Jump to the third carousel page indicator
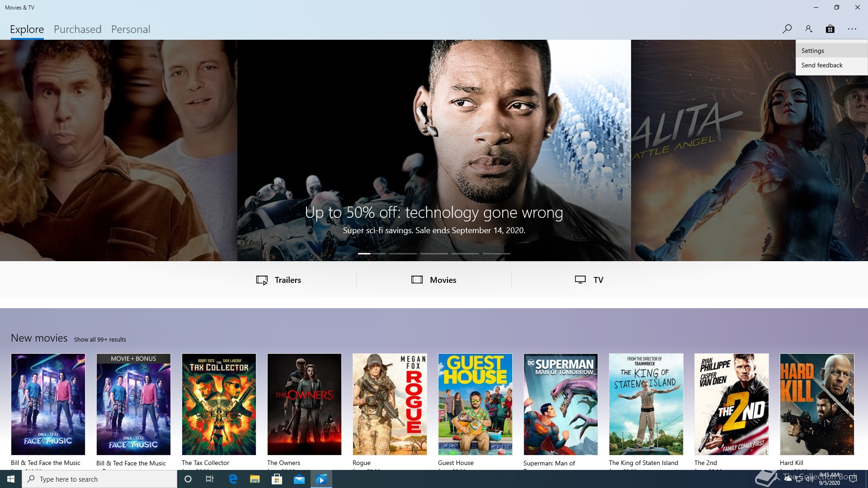 pyautogui.click(x=434, y=253)
